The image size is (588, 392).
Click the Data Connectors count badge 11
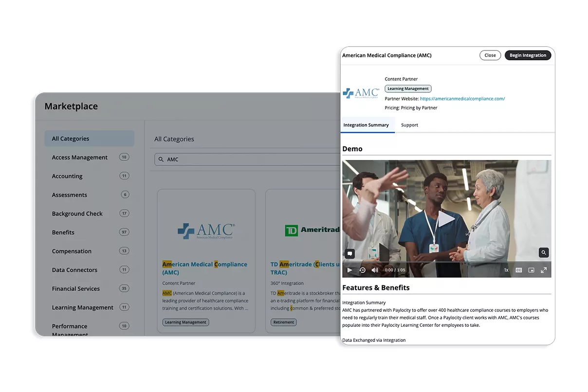tap(124, 270)
